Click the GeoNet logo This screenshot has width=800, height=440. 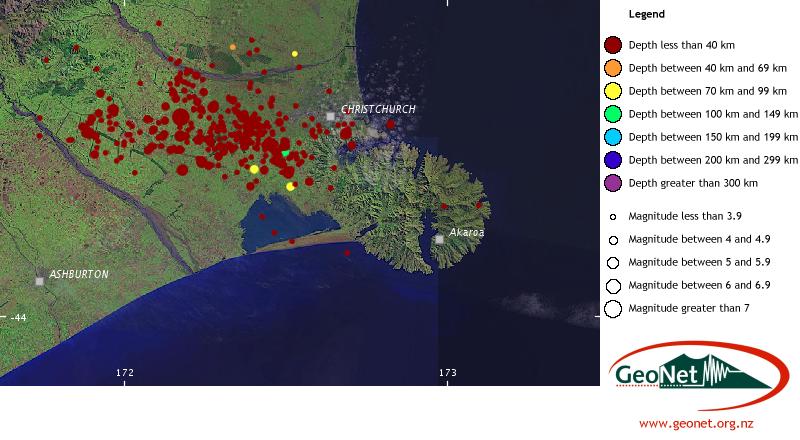pos(698,375)
